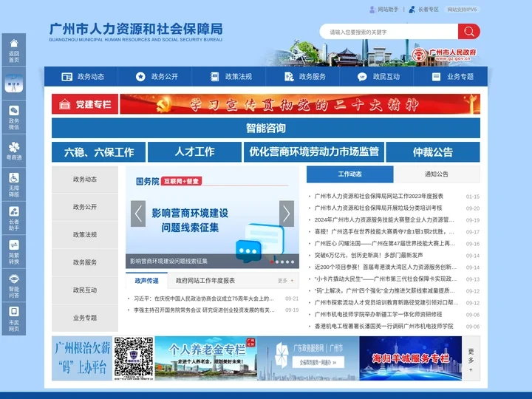This screenshot has height=399, width=532.
Task: Open 广州市人力资源和社会保障局网站工作2023年度报表 news item
Action: pyautogui.click(x=378, y=196)
